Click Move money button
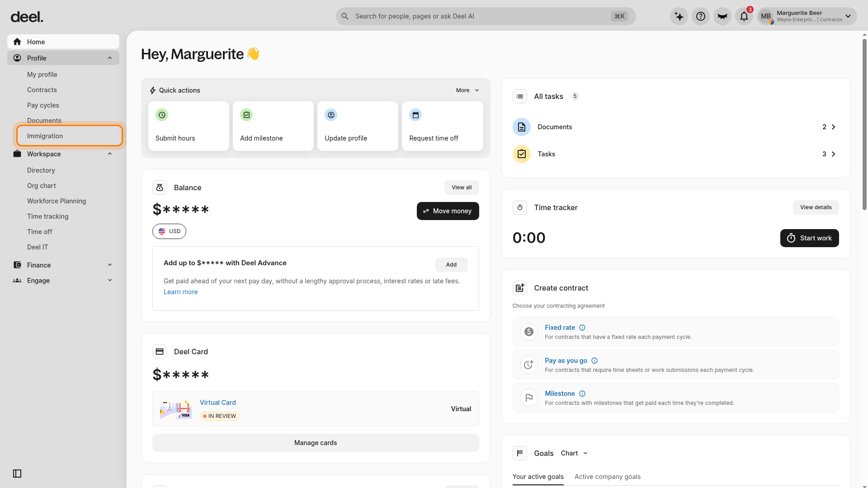 pyautogui.click(x=448, y=211)
